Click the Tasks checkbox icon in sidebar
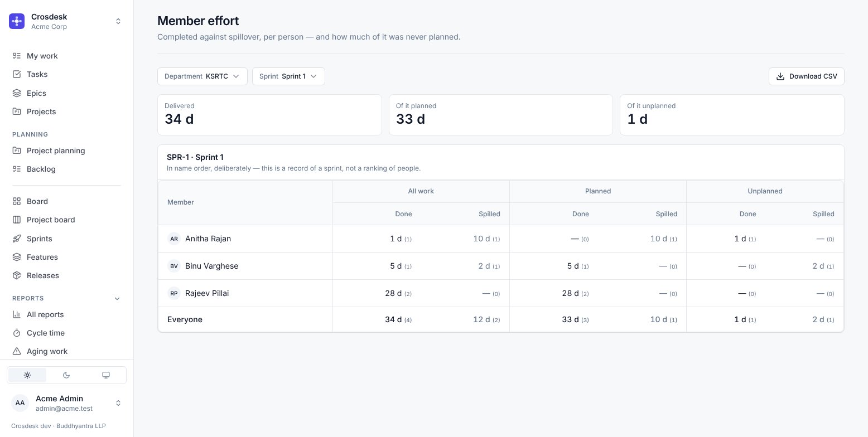This screenshot has width=868, height=437. [17, 74]
